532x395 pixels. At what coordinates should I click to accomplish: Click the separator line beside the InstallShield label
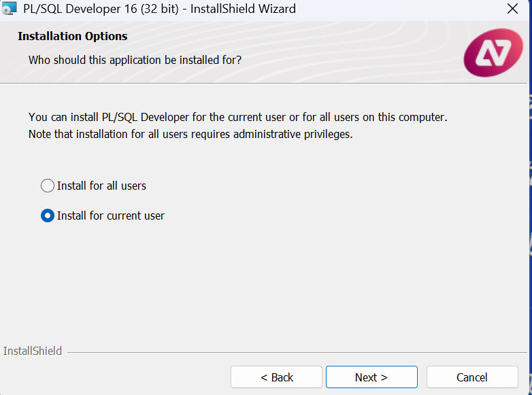(293, 352)
